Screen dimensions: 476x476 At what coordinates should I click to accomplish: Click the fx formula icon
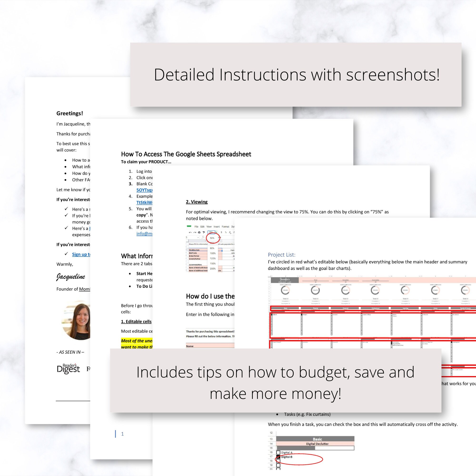[203, 238]
